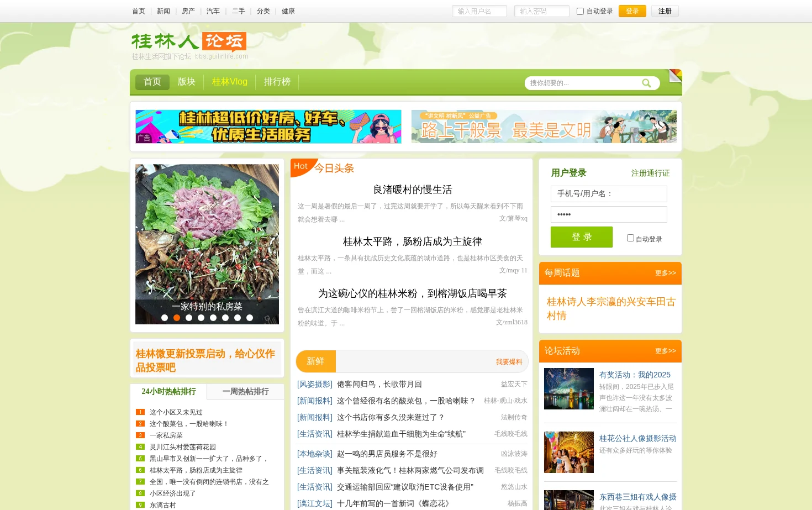
Task: Click the search magnifier icon
Action: tap(646, 83)
